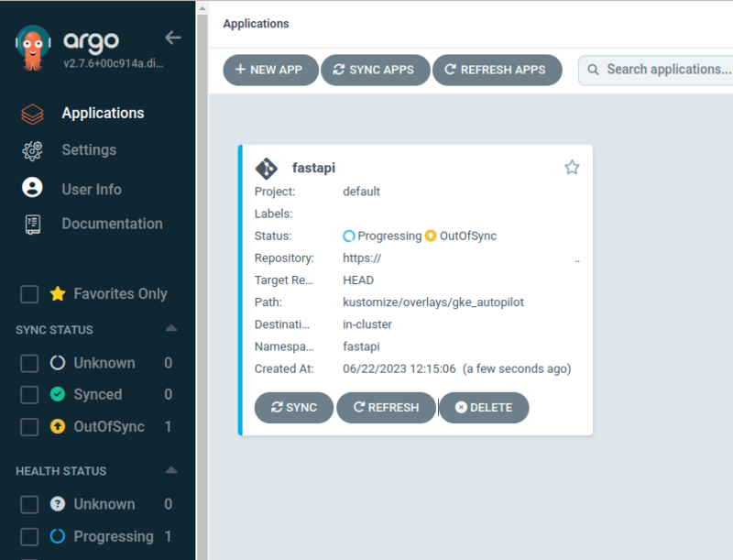This screenshot has width=733, height=560.
Task: Click the Settings gears icon
Action: (32, 151)
